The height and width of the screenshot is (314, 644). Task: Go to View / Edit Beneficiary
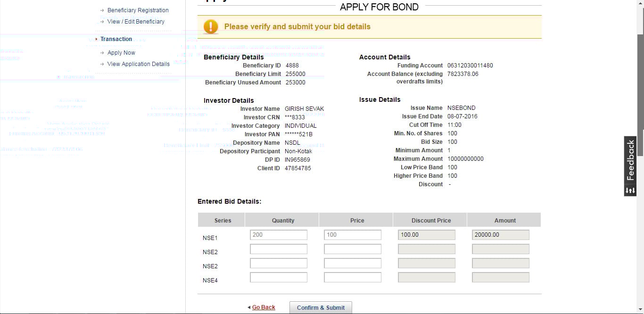click(136, 22)
